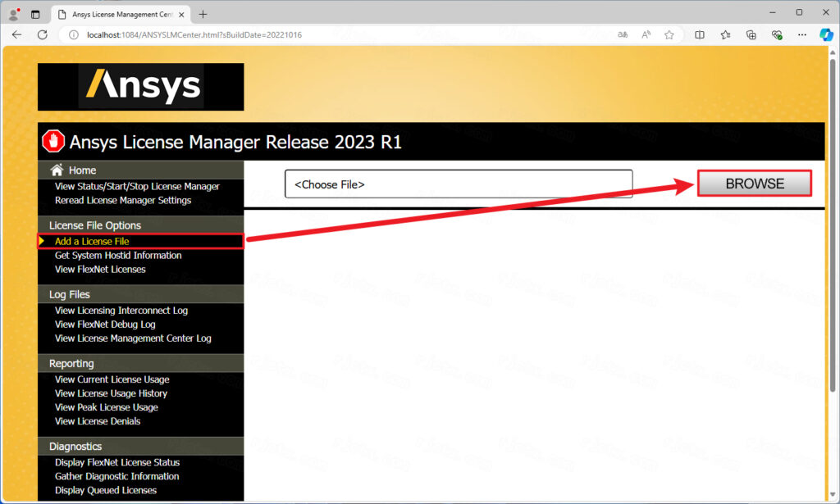Open the read aloud icon

click(x=646, y=34)
